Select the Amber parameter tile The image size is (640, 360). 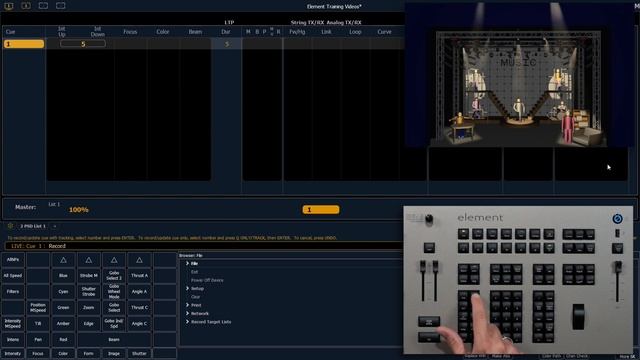[x=63, y=323]
